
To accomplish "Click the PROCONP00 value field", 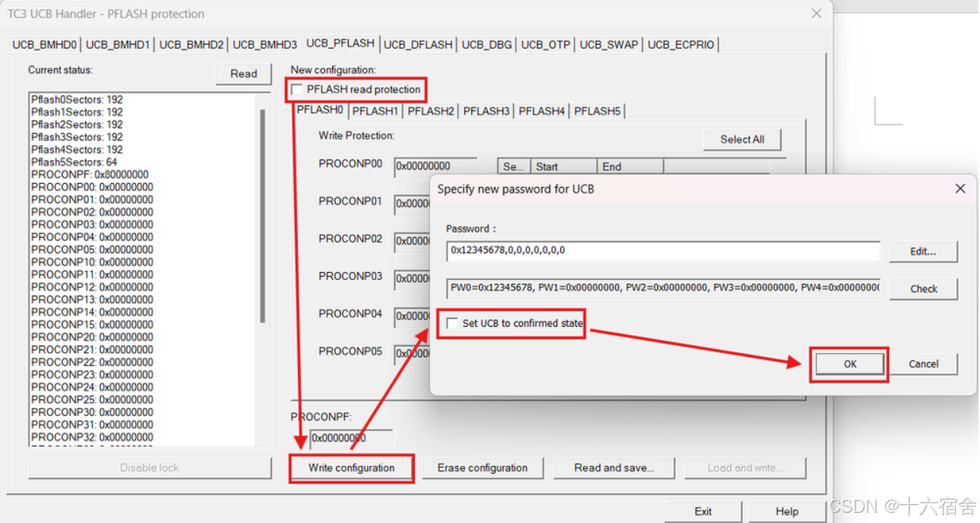I will (x=435, y=166).
